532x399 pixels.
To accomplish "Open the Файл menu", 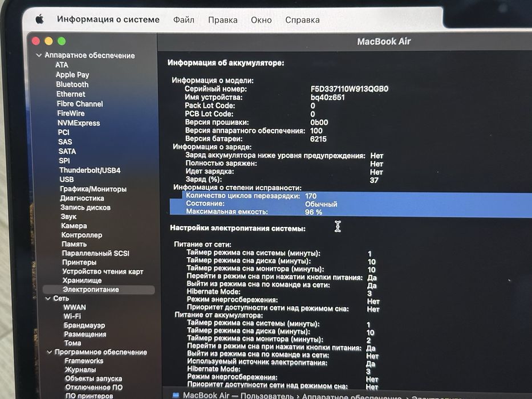I will [184, 20].
